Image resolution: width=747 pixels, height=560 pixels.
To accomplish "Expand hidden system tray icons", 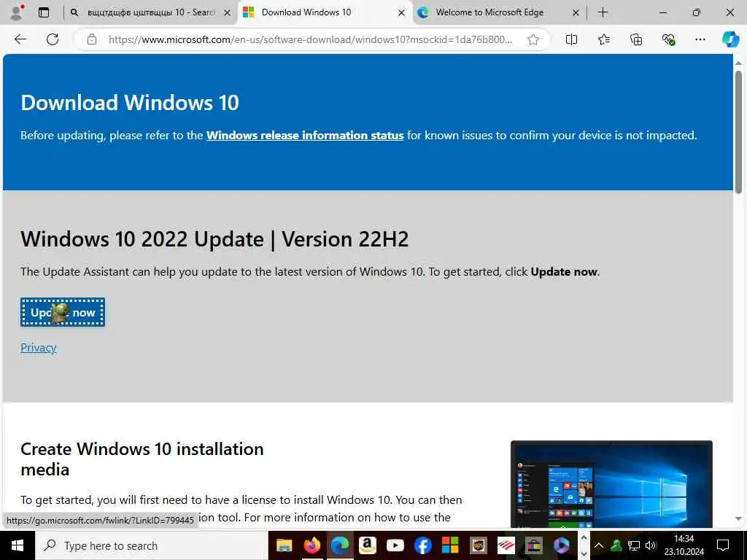I will (x=599, y=545).
